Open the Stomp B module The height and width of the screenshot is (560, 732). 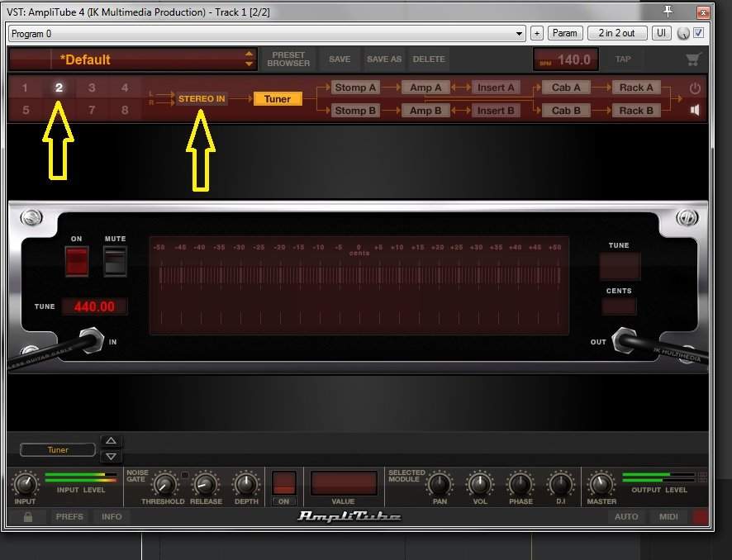coord(355,111)
